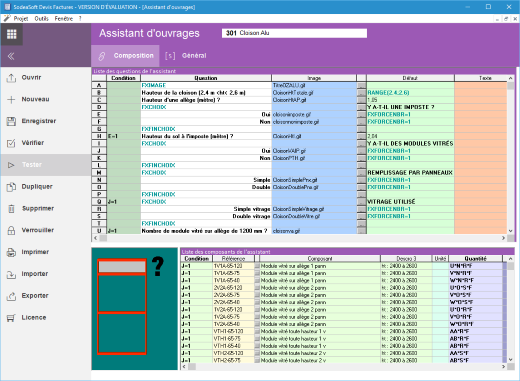
Task: Click the Exporter share icon
Action: click(x=11, y=296)
